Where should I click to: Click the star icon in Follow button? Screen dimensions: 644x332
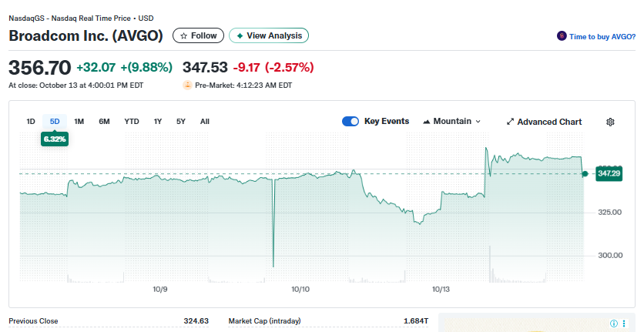click(x=183, y=36)
